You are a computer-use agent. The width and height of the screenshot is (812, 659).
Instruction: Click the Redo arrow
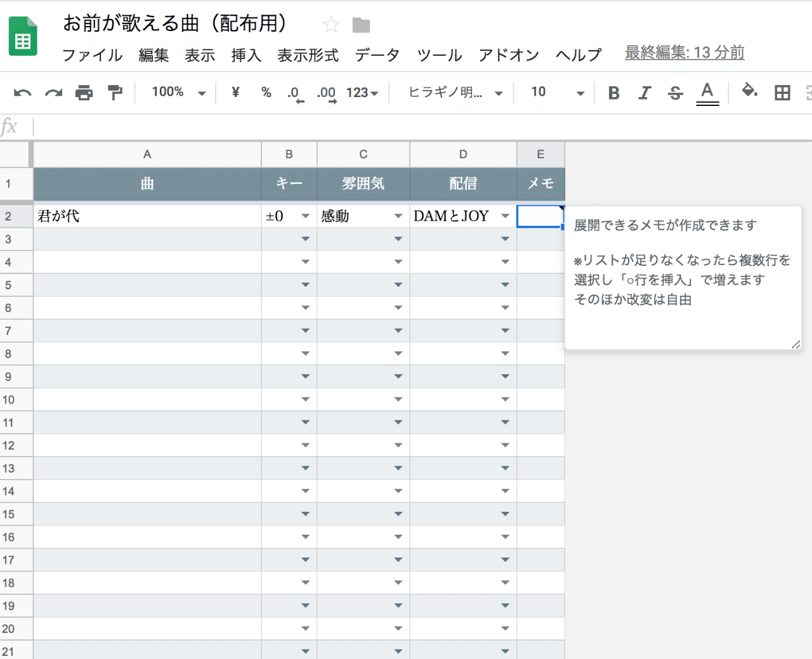point(53,93)
